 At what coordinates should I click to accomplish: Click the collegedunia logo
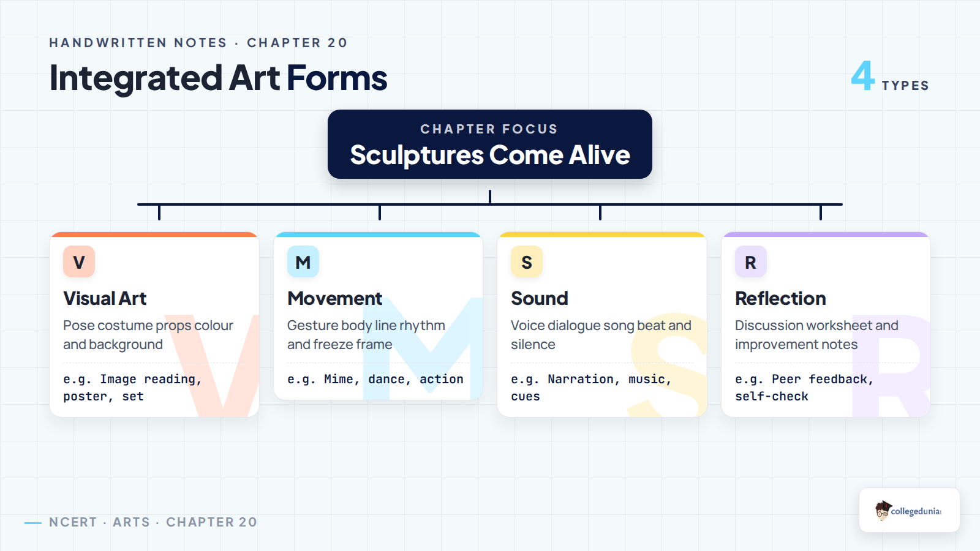(x=909, y=510)
